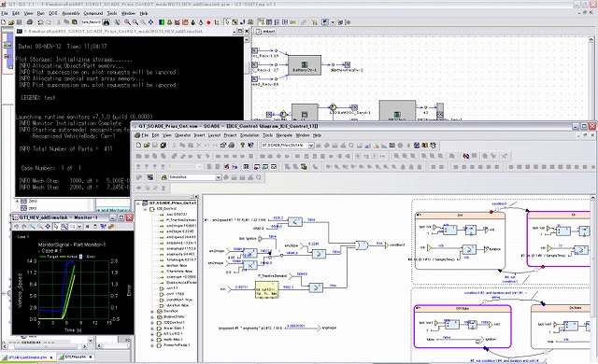Click the binoculars Find icon in GT-ISE

pyautogui.click(x=106, y=22)
